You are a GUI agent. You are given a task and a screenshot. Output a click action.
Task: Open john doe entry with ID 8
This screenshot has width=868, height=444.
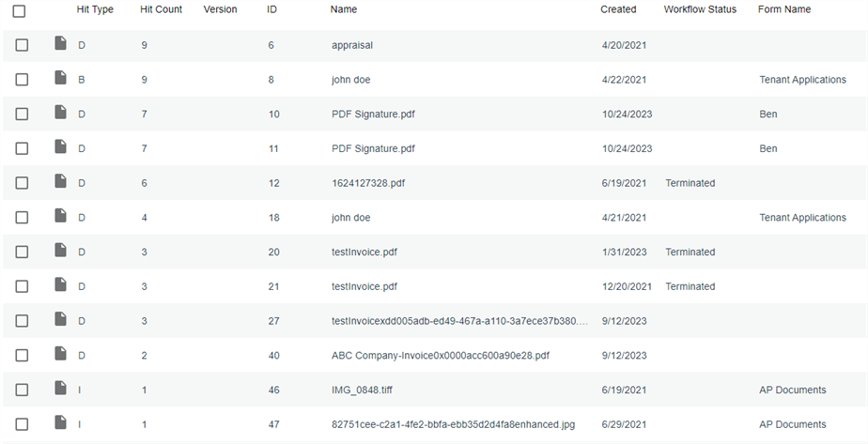coord(351,80)
